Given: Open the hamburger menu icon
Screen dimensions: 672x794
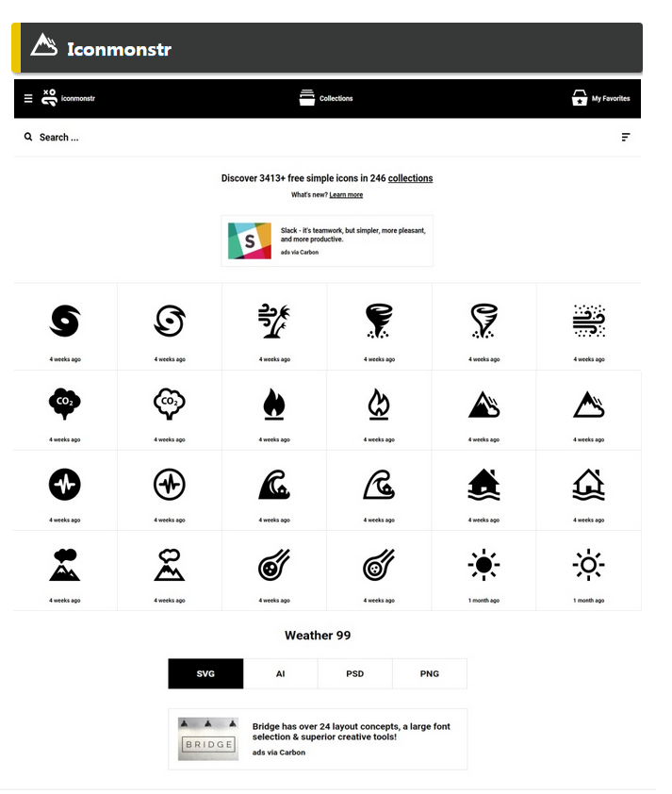Looking at the screenshot, I should pyautogui.click(x=28, y=98).
